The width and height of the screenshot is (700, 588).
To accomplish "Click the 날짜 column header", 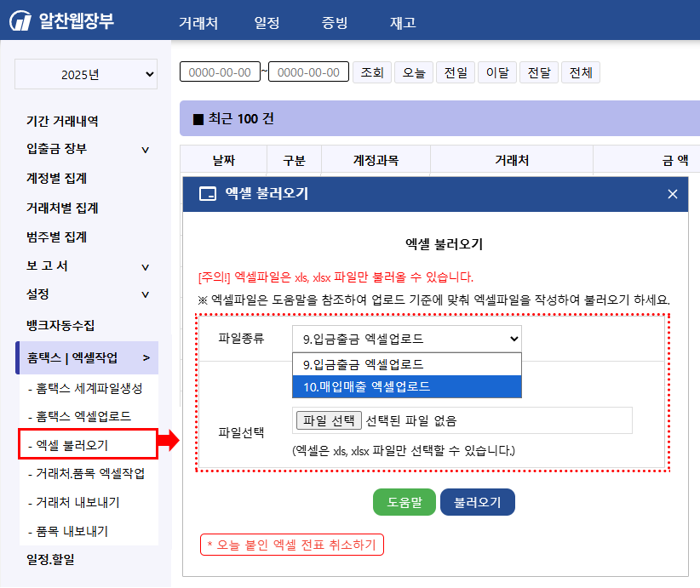I will (x=224, y=160).
